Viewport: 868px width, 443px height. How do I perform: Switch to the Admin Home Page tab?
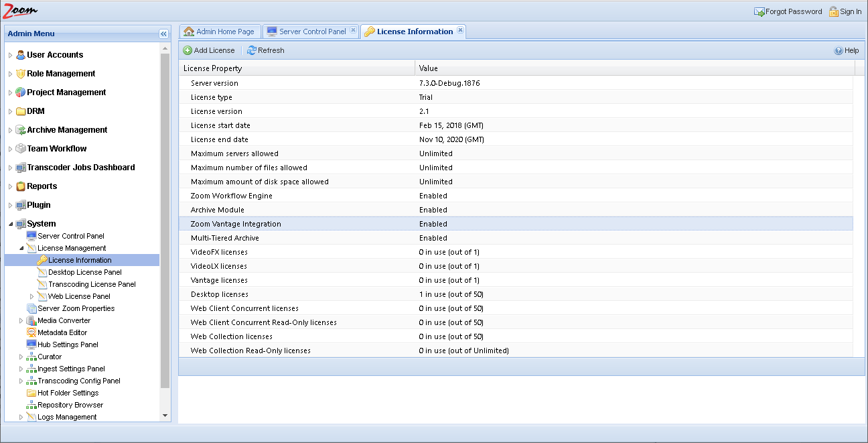click(x=219, y=31)
